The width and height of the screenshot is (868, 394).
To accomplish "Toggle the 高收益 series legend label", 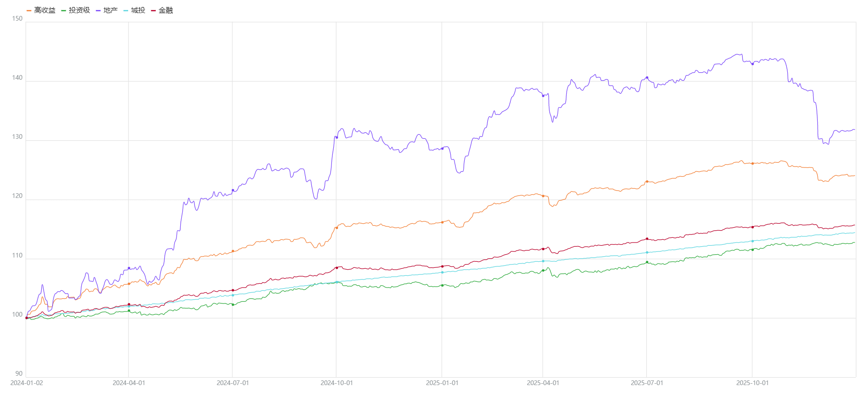I will pyautogui.click(x=45, y=10).
